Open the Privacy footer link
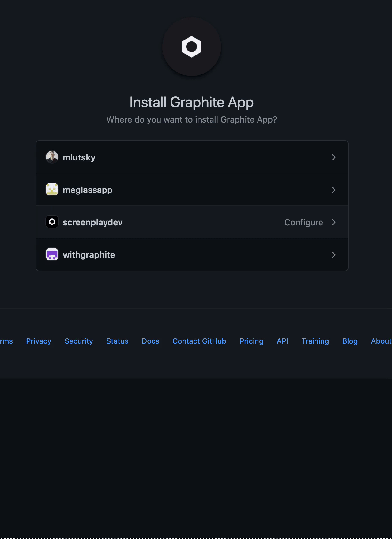 coord(39,341)
